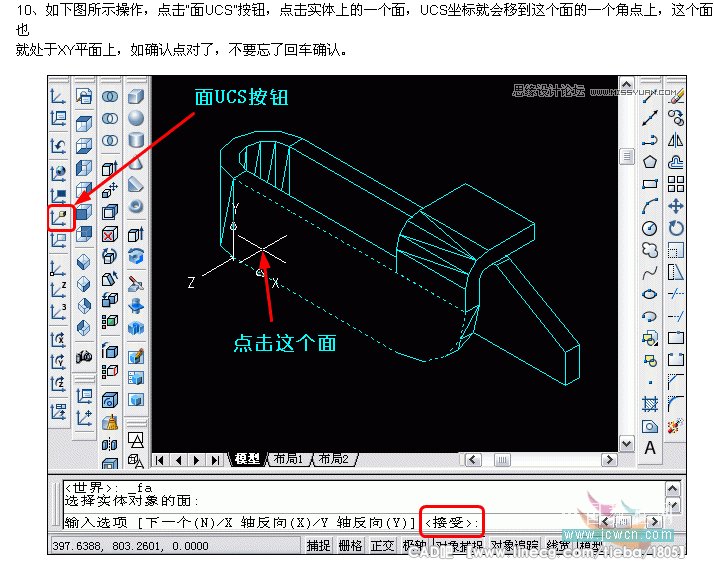Toggle the 捕捉 snap mode button

click(318, 545)
